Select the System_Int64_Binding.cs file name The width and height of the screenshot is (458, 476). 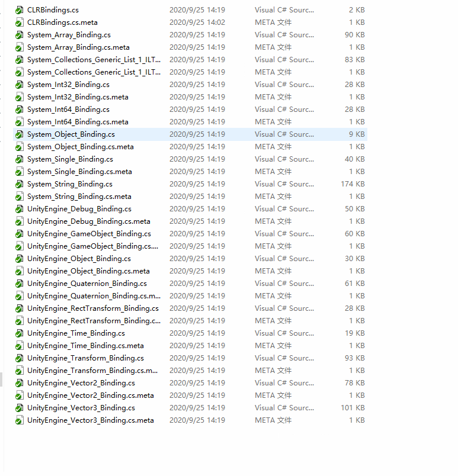[x=68, y=110]
